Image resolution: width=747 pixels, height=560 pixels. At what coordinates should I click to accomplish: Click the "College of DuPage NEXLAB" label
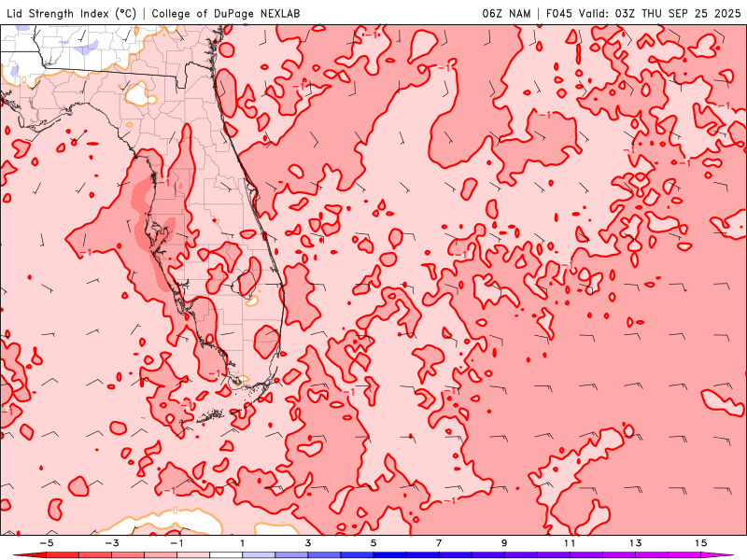point(226,14)
